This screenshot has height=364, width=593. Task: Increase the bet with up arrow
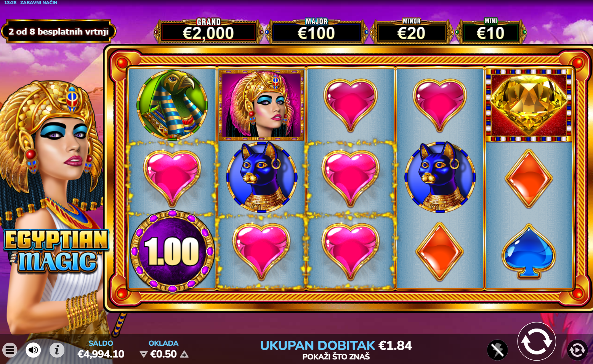[184, 354]
